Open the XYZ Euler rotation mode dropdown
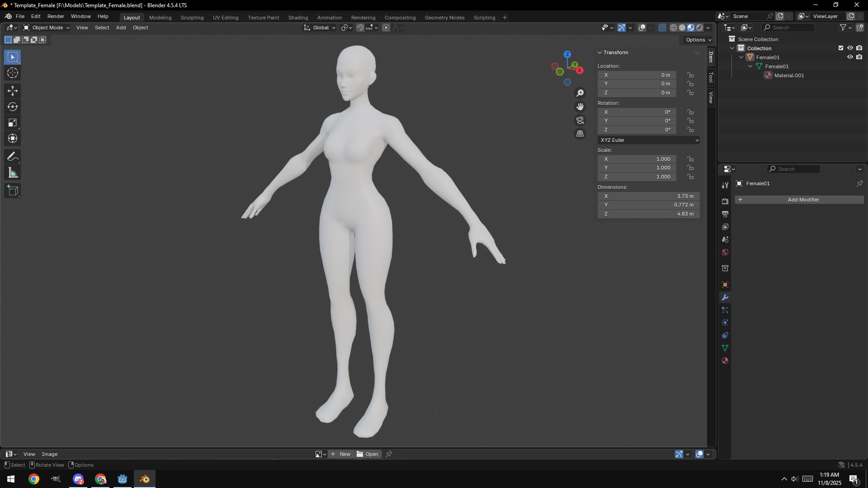The width and height of the screenshot is (868, 488). (x=649, y=140)
